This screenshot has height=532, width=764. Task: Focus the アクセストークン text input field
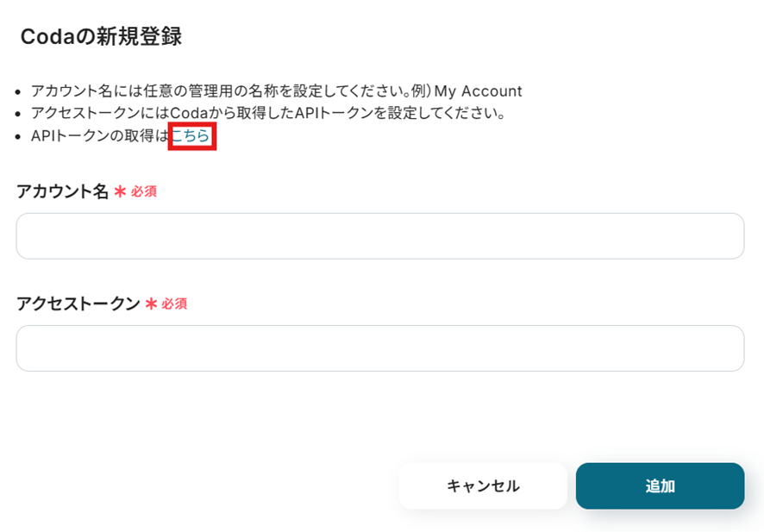(379, 348)
